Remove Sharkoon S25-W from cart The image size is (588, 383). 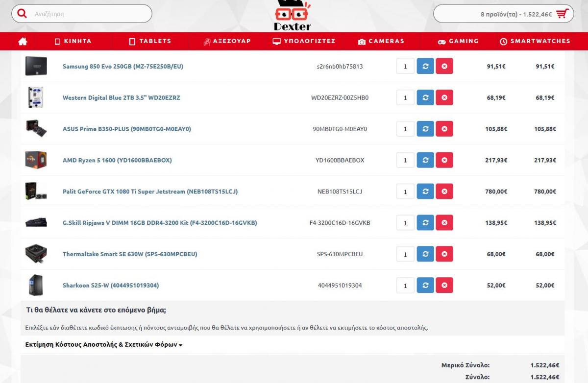pyautogui.click(x=444, y=286)
